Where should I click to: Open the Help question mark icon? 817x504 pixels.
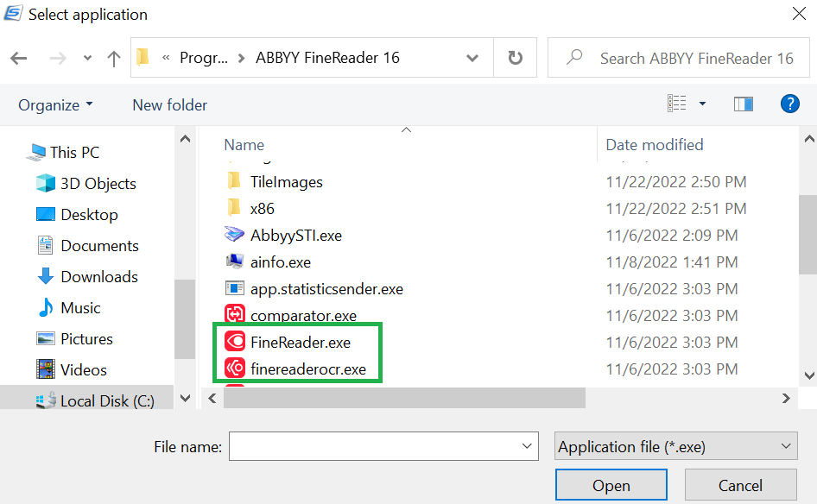tap(789, 104)
